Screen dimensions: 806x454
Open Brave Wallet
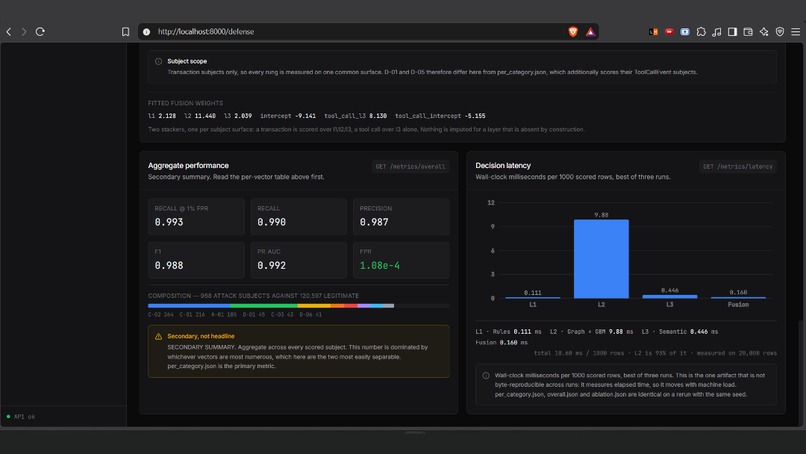tap(748, 32)
